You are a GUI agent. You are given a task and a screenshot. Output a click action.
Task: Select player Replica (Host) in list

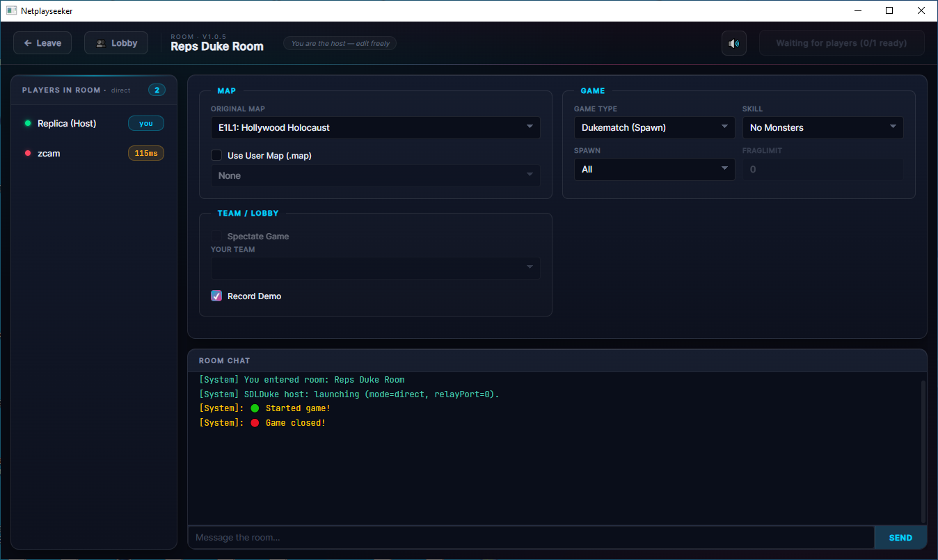tap(94, 123)
